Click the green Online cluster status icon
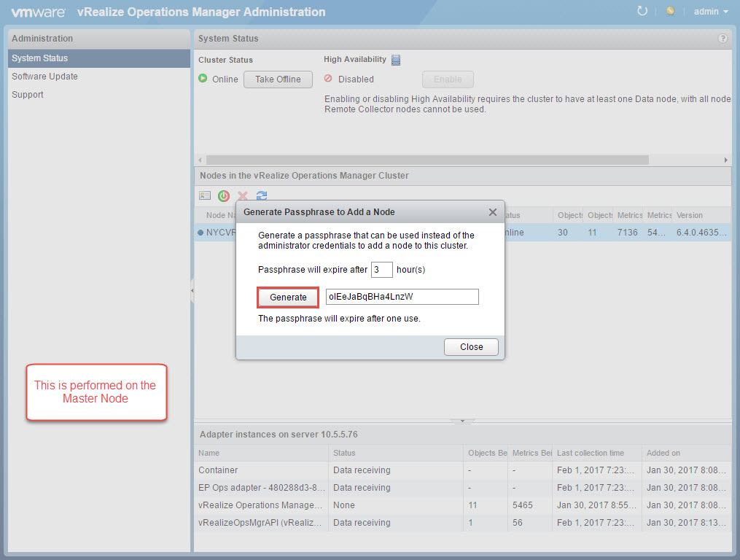Viewport: 740px width, 560px height. (203, 78)
